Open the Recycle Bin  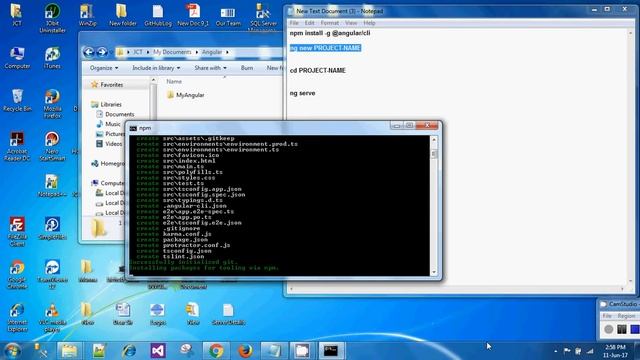17,100
